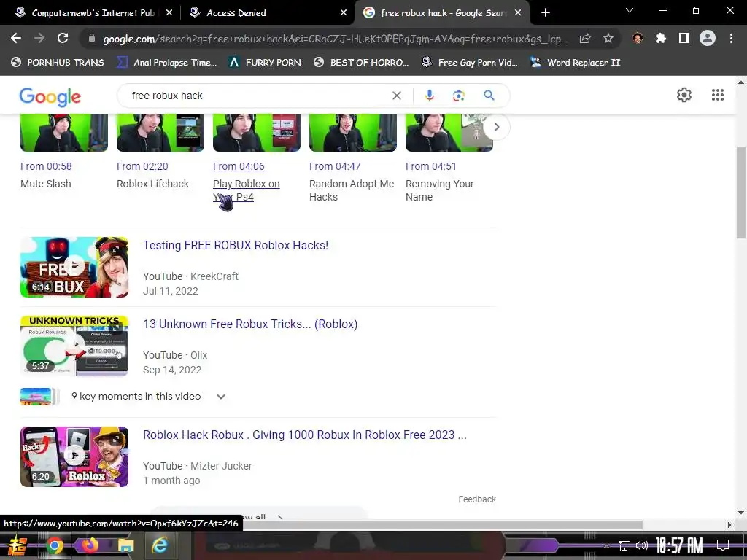Click the Roblox Lifehack key moment thumbnail

coord(160,133)
